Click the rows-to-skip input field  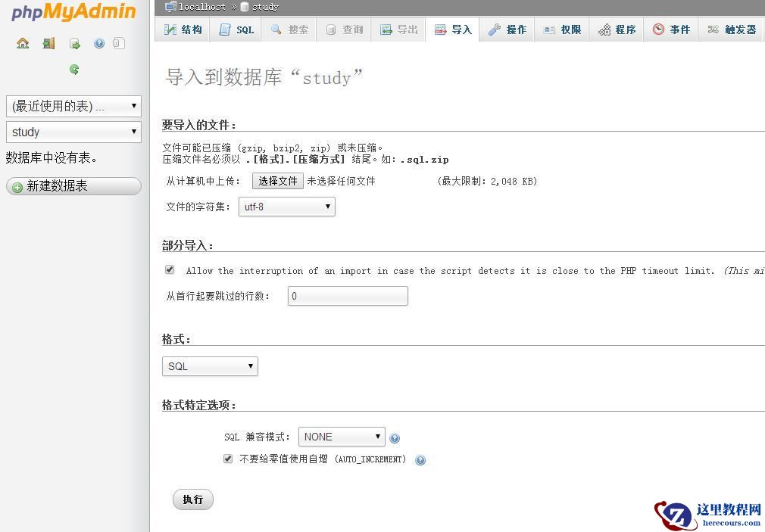(348, 296)
